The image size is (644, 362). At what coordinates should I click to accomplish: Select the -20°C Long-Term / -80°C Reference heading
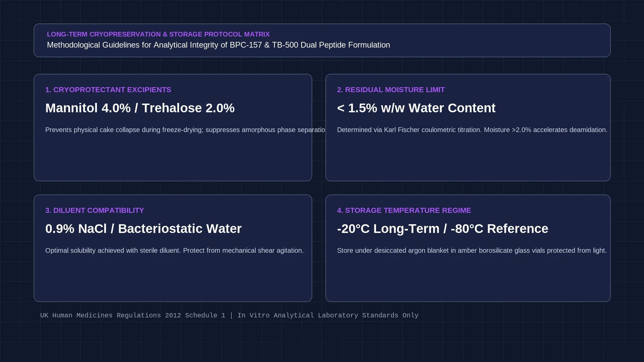point(443,229)
